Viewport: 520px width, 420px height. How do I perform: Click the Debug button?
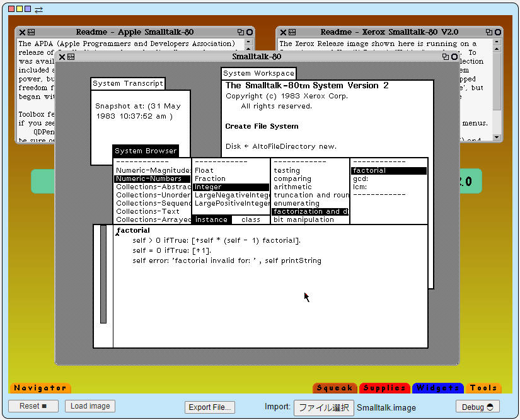click(478, 407)
